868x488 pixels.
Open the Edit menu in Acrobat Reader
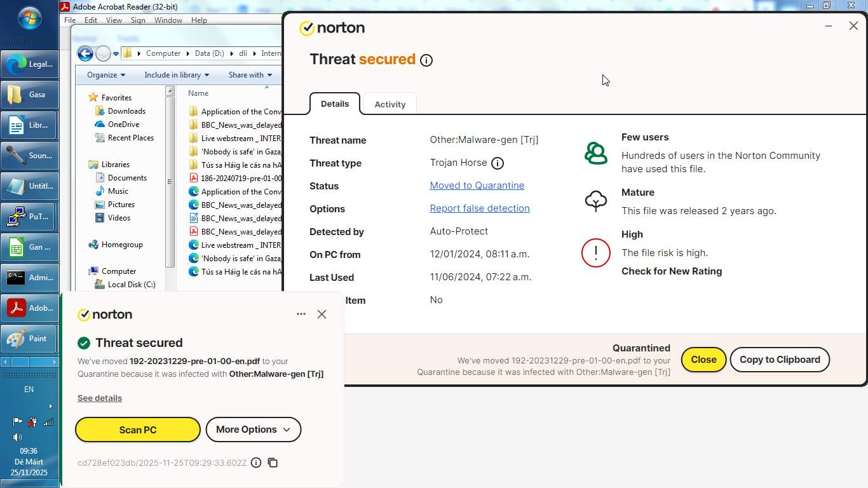[91, 20]
